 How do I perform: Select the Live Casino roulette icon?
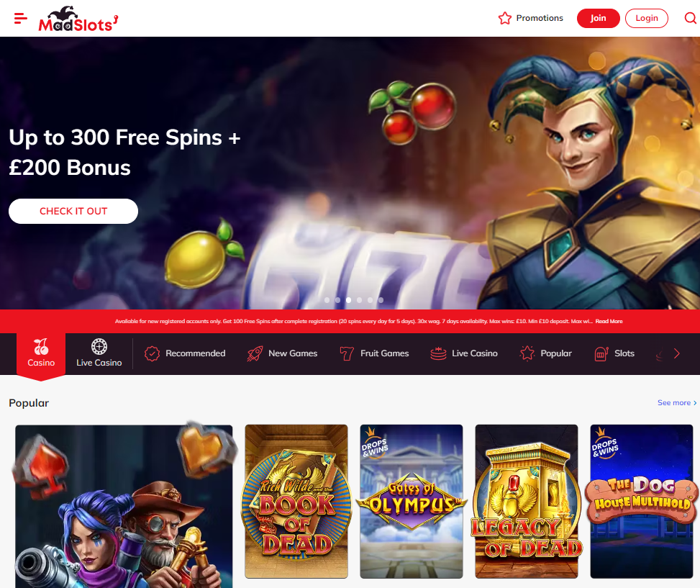tap(99, 346)
